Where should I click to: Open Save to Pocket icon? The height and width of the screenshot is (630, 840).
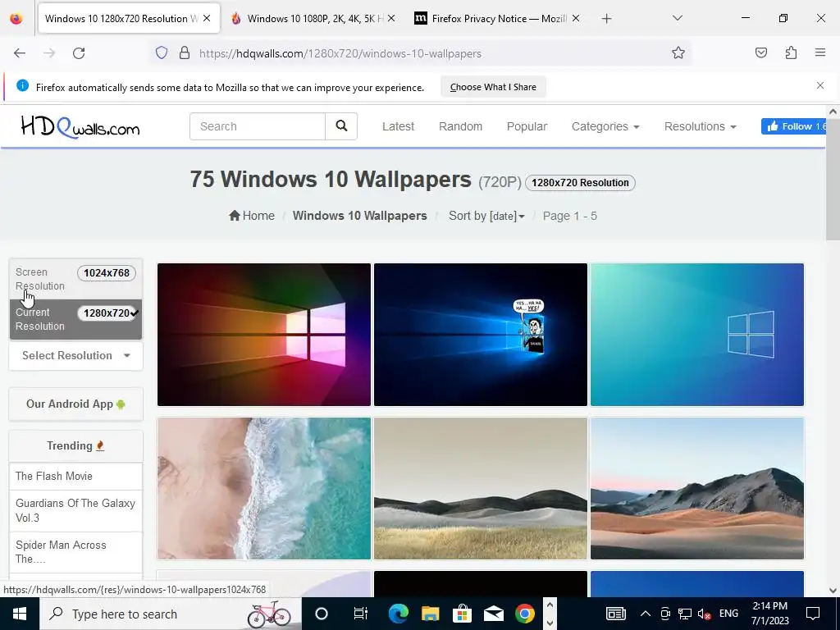(761, 53)
